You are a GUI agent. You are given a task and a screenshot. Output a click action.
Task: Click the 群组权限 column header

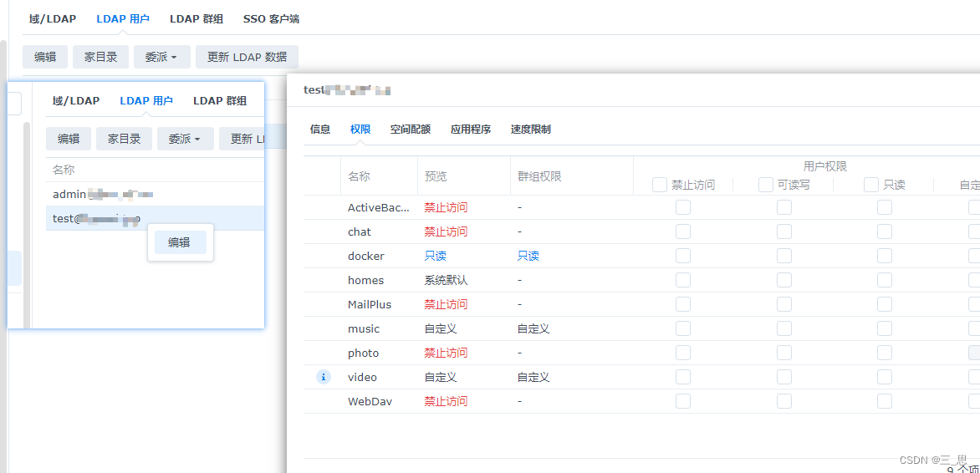coord(538,176)
